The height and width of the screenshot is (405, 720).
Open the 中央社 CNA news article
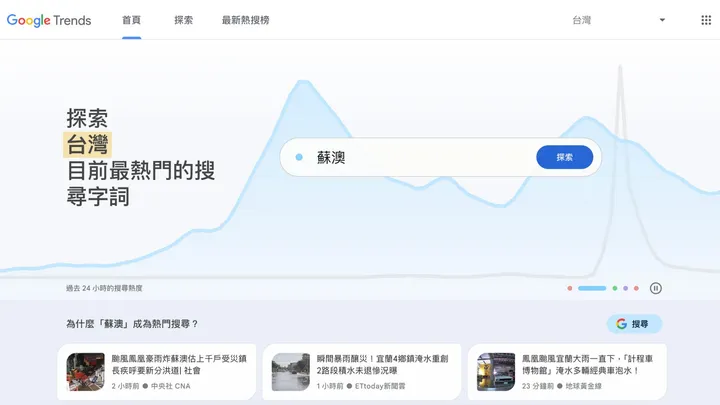coord(157,372)
